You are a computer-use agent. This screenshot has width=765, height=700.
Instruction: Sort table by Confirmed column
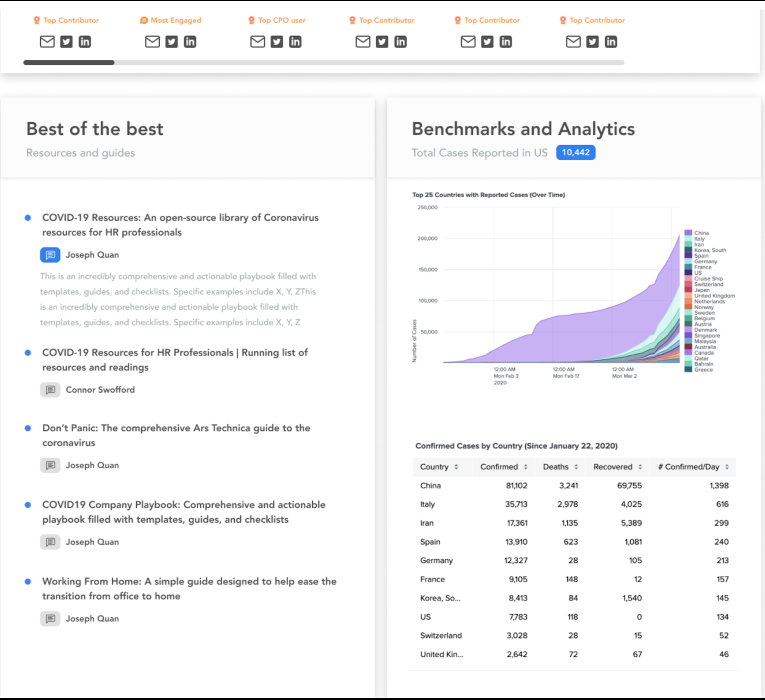(525, 467)
